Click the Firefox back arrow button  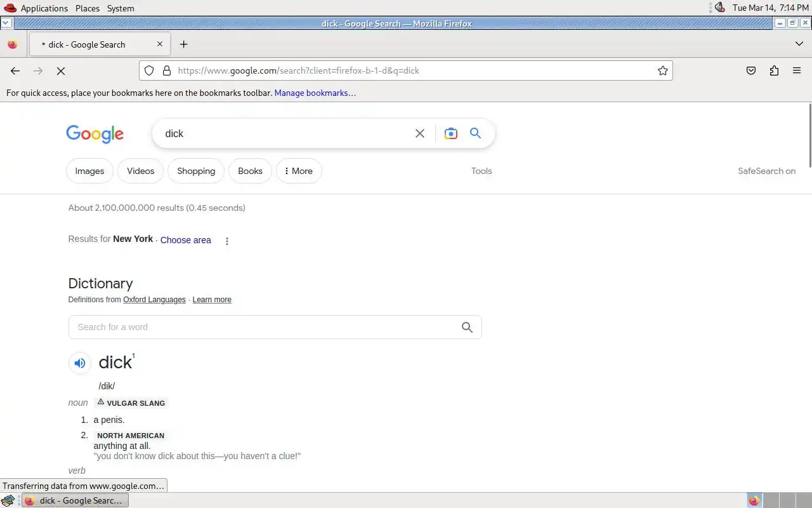(15, 70)
